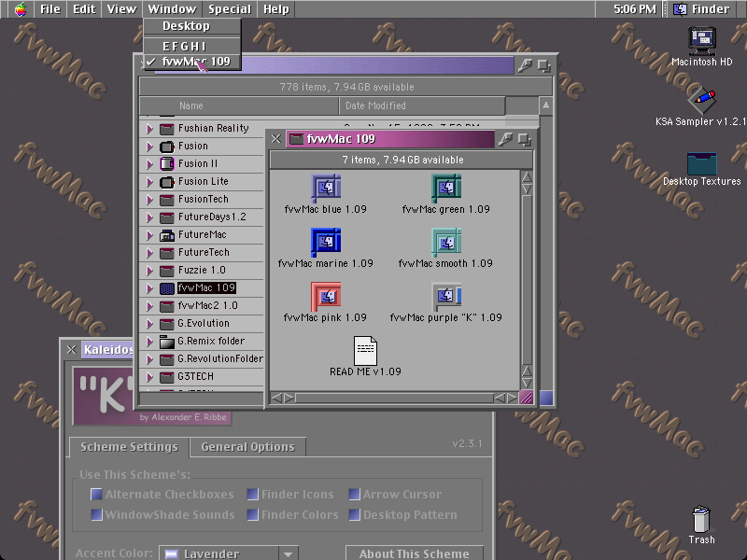Select the fvwMac smooth 1.09 icon

(x=446, y=242)
